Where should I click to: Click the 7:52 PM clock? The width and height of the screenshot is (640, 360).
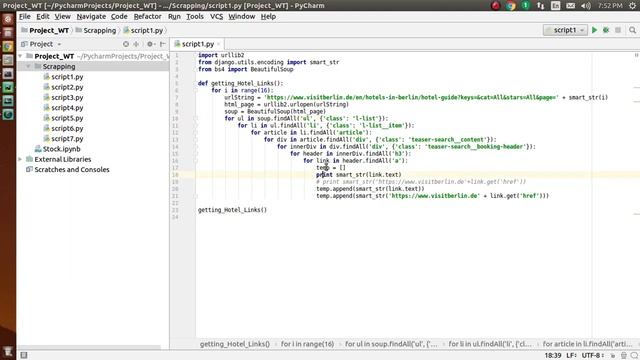pos(610,6)
